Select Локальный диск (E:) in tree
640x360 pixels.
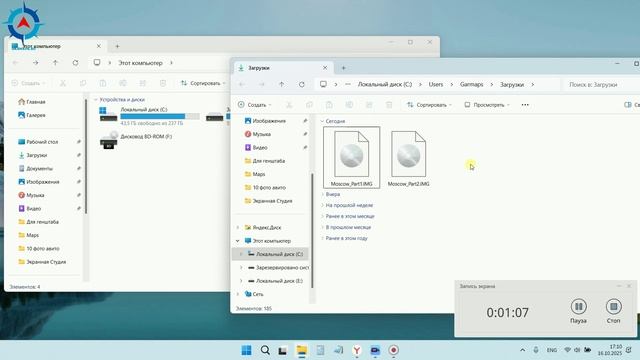pyautogui.click(x=279, y=281)
